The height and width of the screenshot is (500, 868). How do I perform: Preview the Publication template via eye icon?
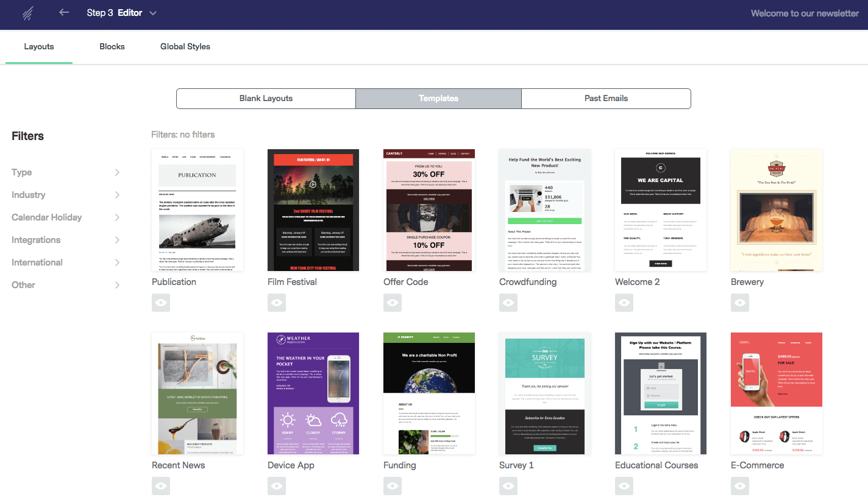(x=161, y=302)
